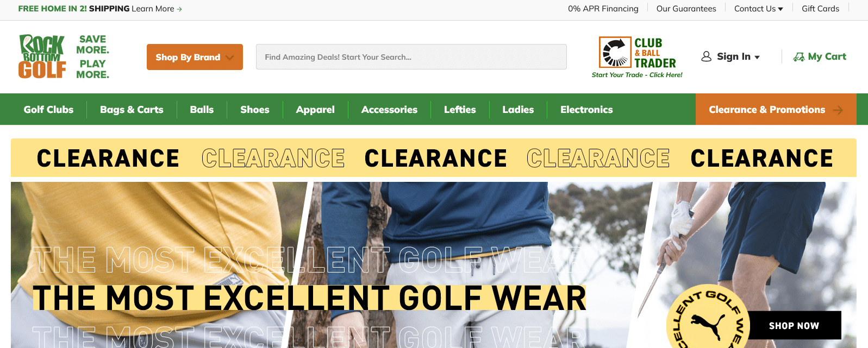Open the Contact Us dropdown
Viewport: 868px width, 348px height.
click(758, 9)
